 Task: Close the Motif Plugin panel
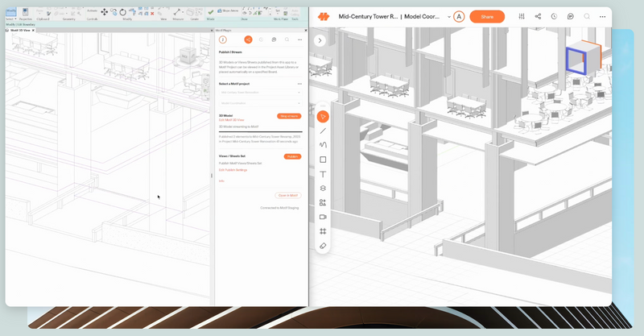[306, 31]
